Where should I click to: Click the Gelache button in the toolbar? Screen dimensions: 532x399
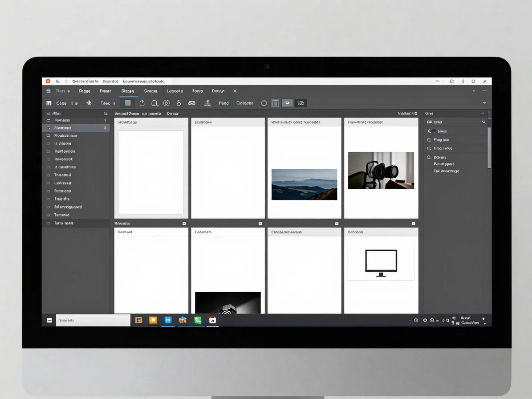[x=245, y=103]
